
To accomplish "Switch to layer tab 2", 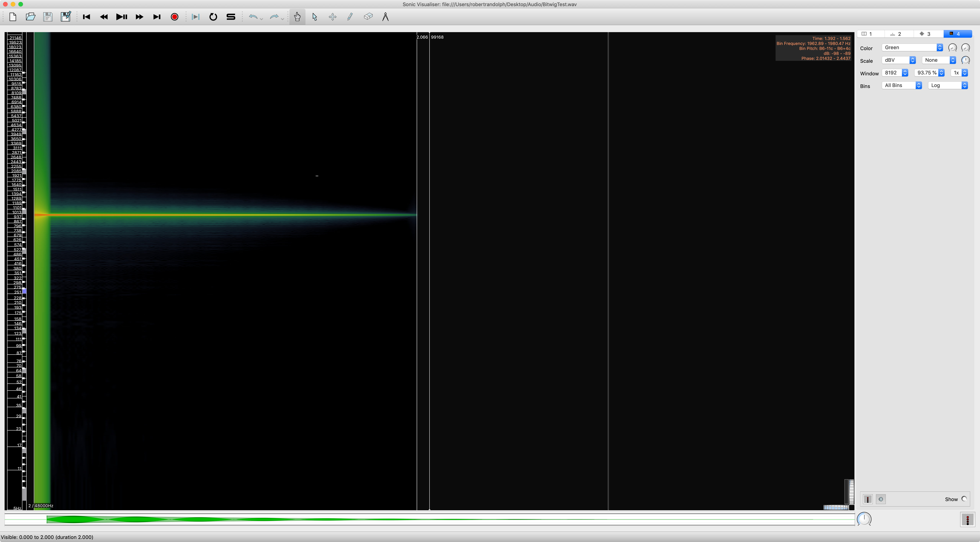I will click(x=899, y=34).
